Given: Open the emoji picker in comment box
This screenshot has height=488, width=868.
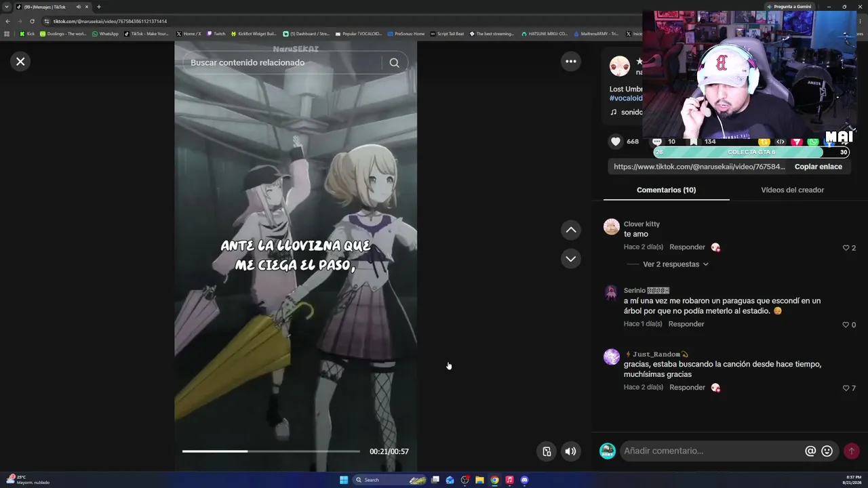Looking at the screenshot, I should coord(827,451).
